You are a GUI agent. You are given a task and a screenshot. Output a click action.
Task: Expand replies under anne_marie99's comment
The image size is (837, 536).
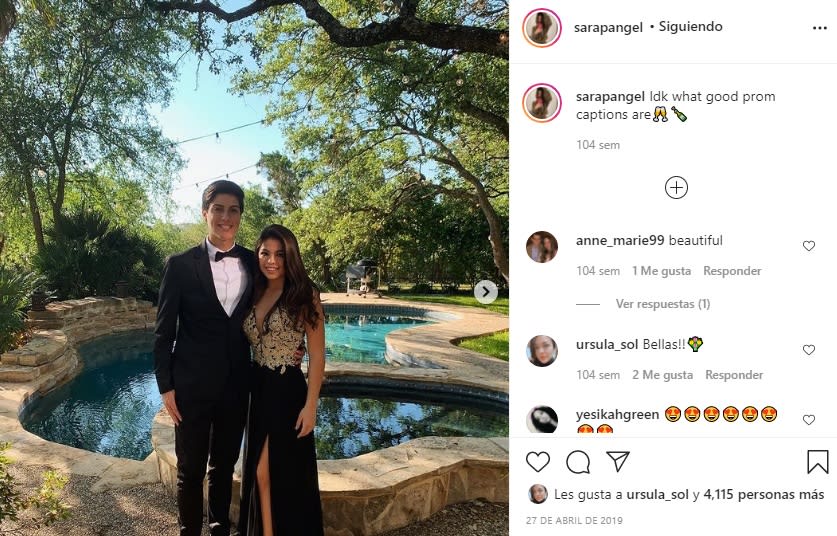pos(662,304)
